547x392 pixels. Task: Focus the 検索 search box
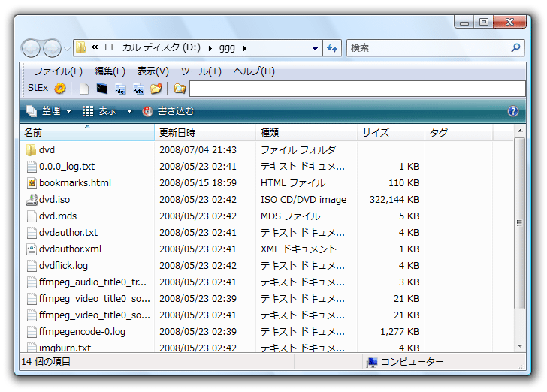click(436, 48)
